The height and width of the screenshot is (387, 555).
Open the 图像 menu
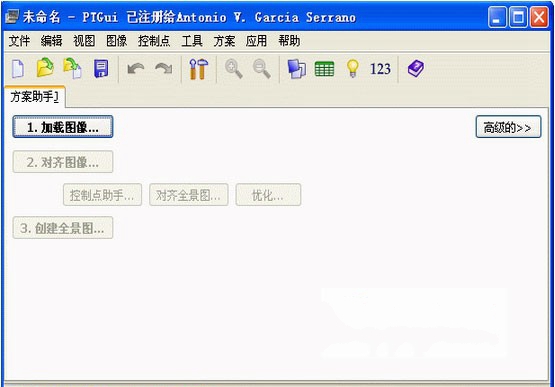click(x=116, y=41)
